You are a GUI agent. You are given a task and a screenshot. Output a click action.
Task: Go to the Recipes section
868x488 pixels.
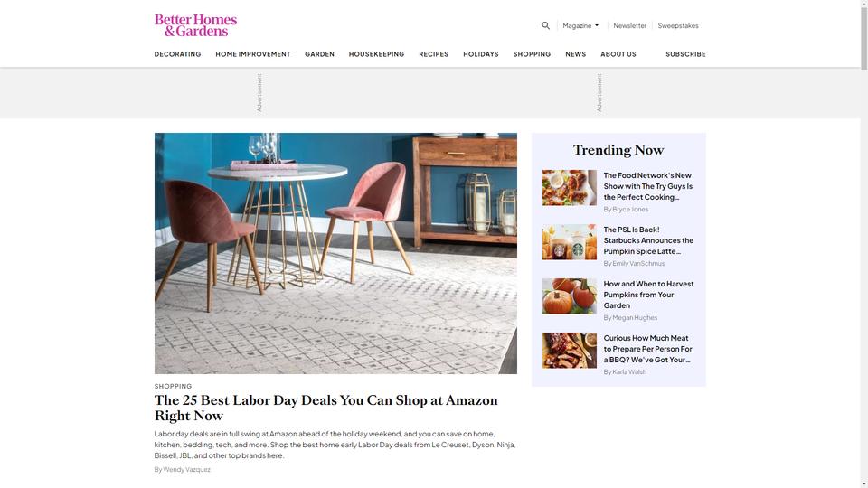(433, 54)
